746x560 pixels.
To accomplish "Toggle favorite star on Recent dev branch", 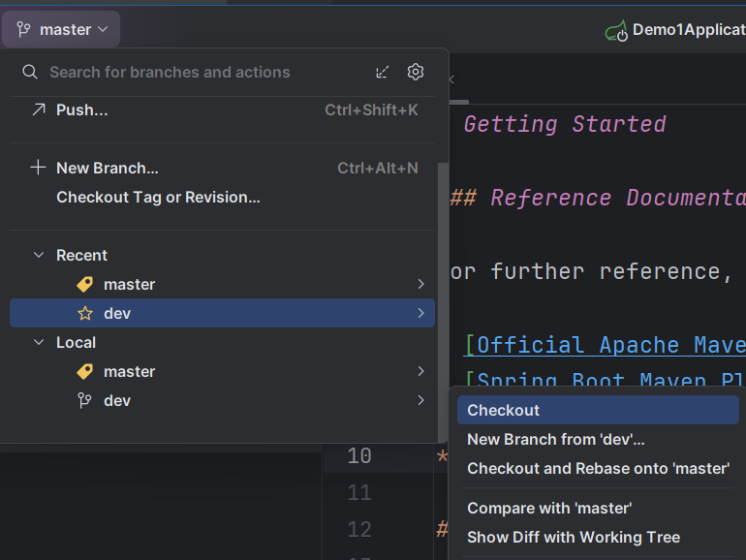I will (x=85, y=314).
